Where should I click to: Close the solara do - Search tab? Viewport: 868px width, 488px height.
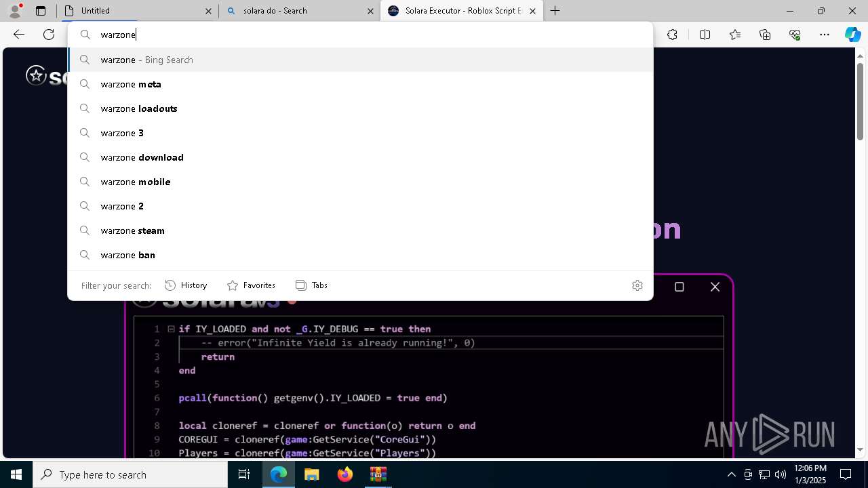(x=370, y=11)
